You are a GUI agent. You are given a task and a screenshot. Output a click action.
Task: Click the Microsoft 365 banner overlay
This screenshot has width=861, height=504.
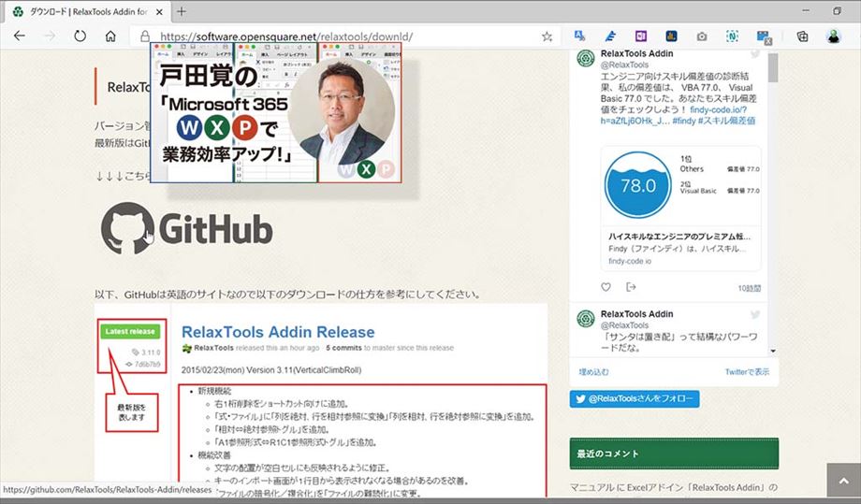(x=276, y=112)
